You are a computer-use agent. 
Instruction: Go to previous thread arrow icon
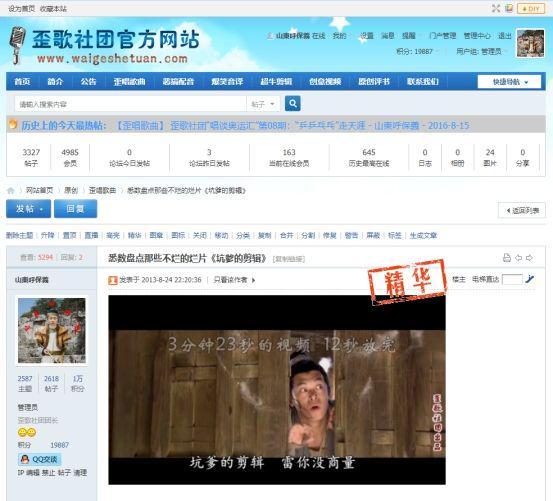click(518, 258)
